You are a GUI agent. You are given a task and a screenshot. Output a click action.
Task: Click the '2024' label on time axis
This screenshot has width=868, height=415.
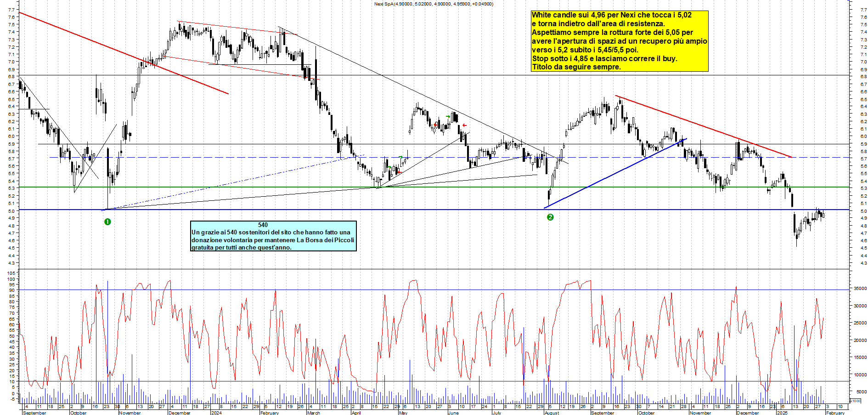click(216, 413)
